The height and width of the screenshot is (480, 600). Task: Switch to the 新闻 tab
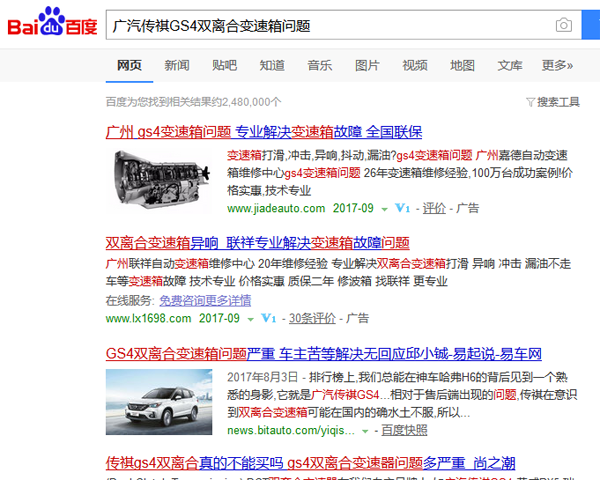[x=177, y=66]
